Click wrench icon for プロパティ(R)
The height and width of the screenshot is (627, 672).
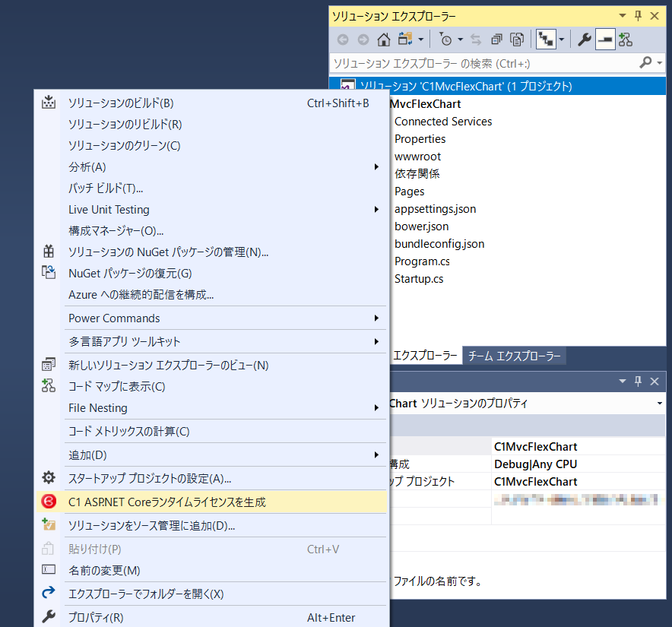49,616
